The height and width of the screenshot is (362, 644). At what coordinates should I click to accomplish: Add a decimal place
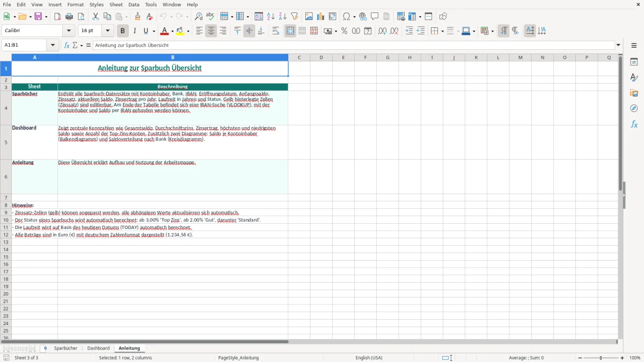tap(382, 31)
